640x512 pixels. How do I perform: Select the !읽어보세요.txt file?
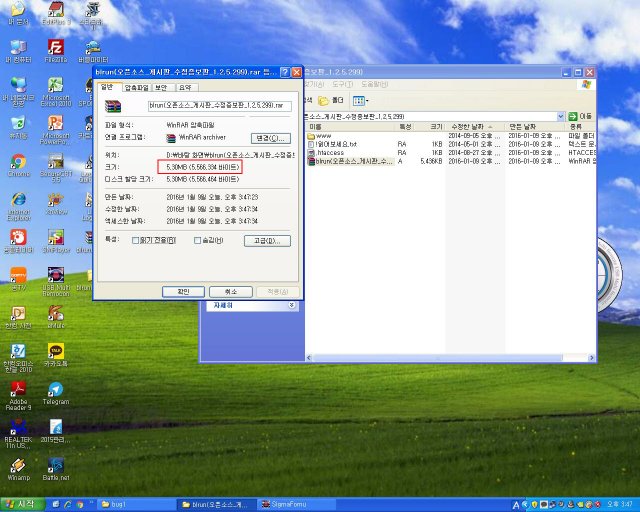(333, 144)
